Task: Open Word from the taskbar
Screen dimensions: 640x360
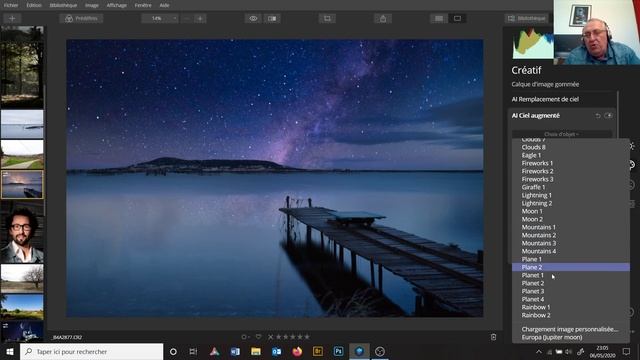Action: pos(235,351)
